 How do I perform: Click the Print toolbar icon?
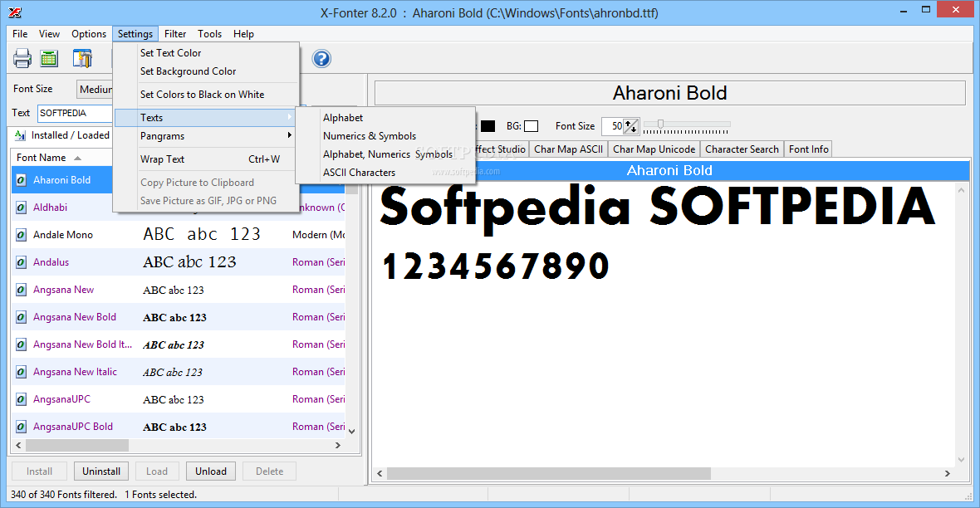click(22, 59)
